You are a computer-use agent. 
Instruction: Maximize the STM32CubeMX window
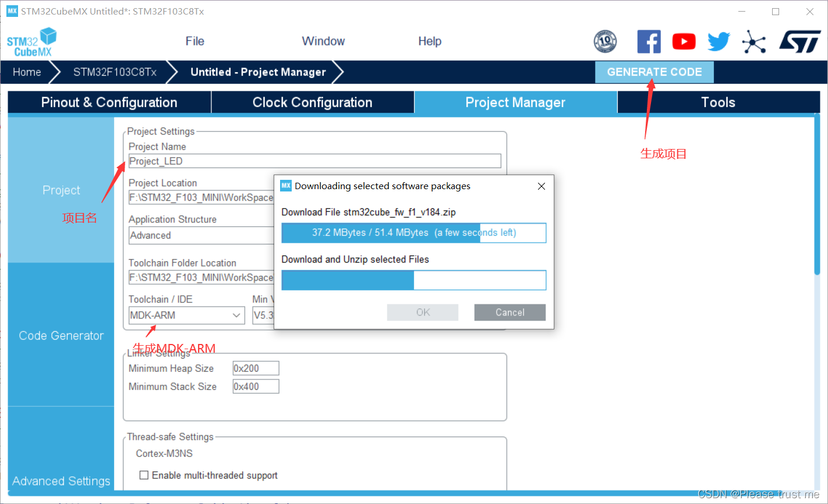pos(776,12)
